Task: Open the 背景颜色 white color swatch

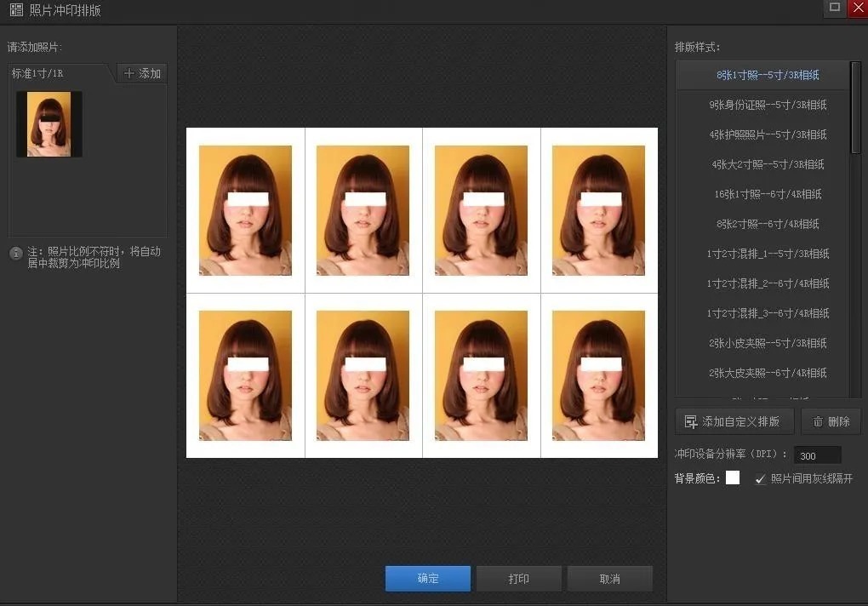Action: pyautogui.click(x=733, y=478)
